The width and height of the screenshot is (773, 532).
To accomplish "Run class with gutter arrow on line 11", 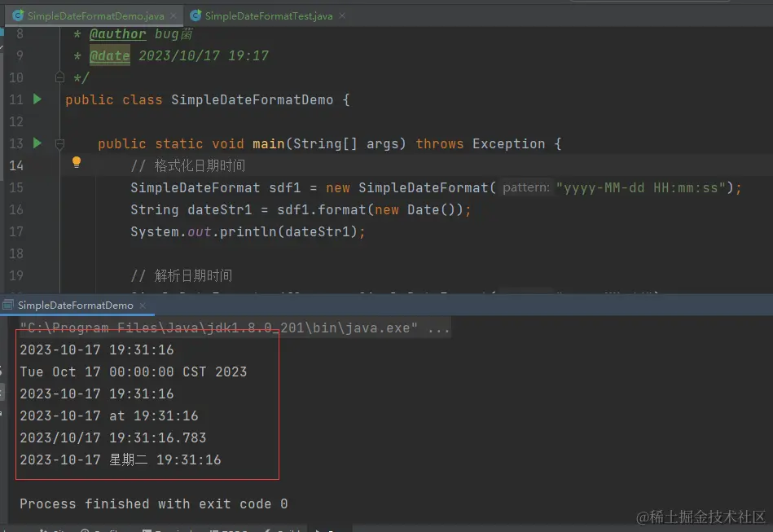I will (37, 99).
